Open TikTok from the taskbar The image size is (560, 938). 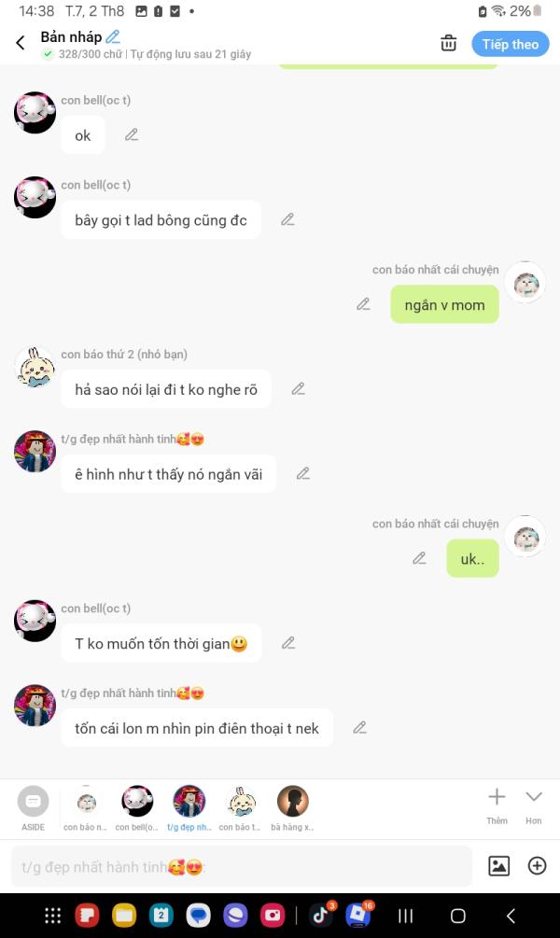coord(321,916)
